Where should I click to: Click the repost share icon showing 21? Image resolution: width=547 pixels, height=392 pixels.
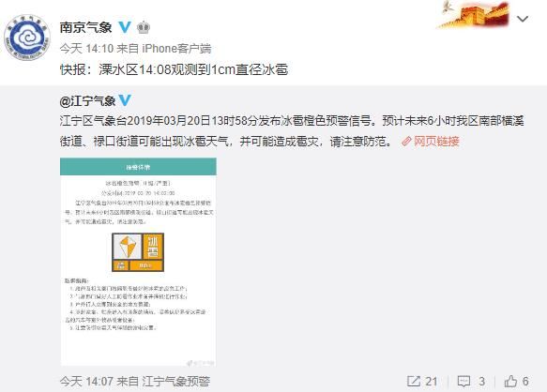(414, 381)
